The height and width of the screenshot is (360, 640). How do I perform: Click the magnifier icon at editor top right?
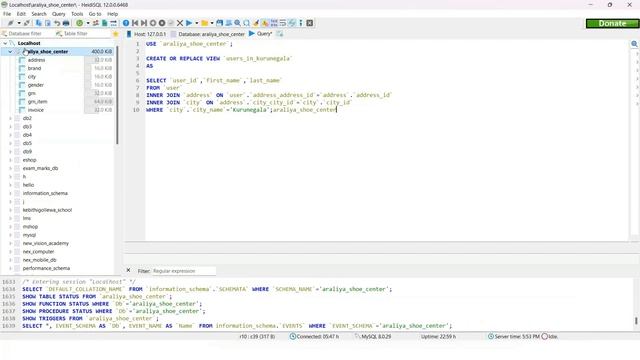point(634,44)
